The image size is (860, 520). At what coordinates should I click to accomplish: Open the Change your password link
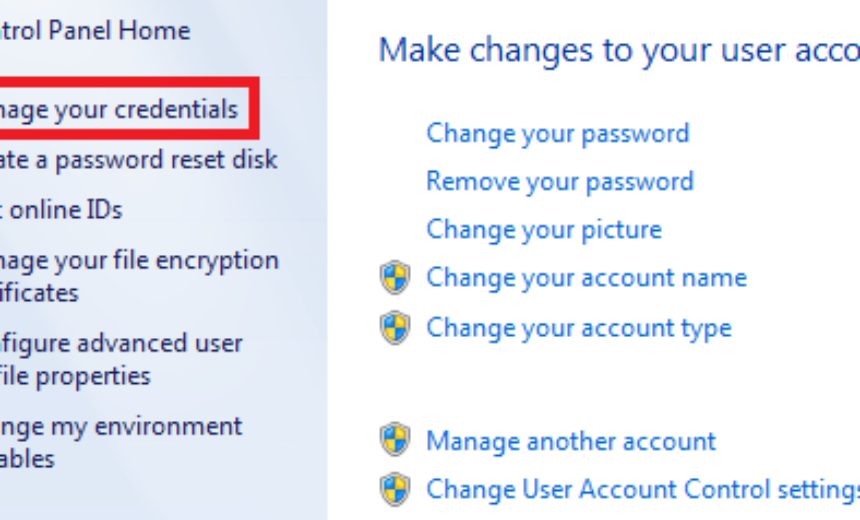(558, 134)
